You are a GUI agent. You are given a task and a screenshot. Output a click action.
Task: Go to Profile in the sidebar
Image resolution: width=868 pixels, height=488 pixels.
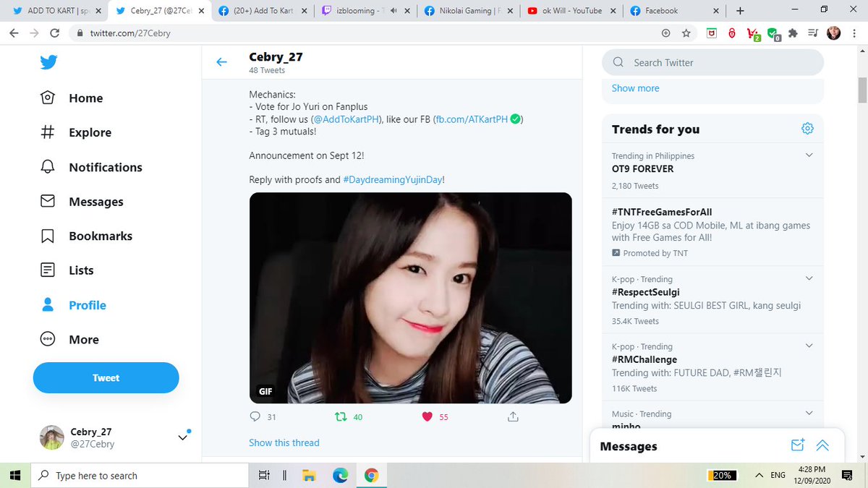[x=73, y=305]
